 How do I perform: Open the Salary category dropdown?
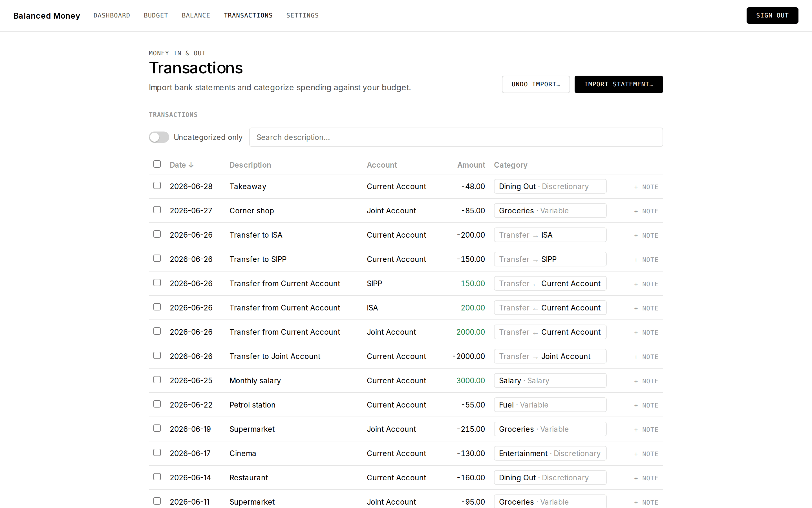pos(550,381)
